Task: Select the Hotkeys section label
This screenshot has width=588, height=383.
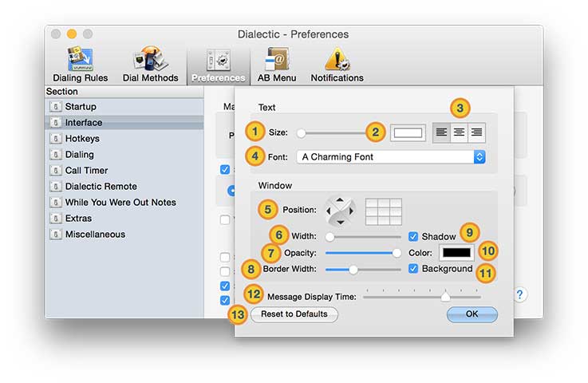Action: coord(82,138)
